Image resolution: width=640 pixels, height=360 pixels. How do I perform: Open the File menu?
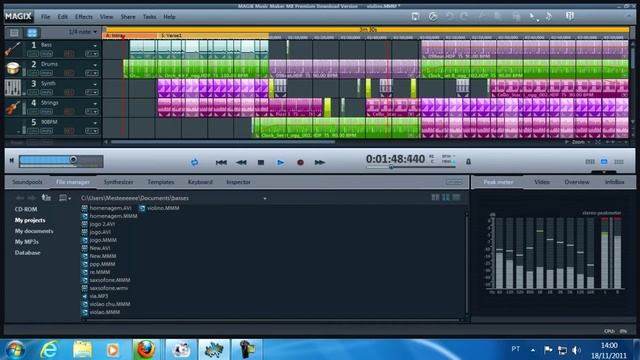tap(45, 17)
